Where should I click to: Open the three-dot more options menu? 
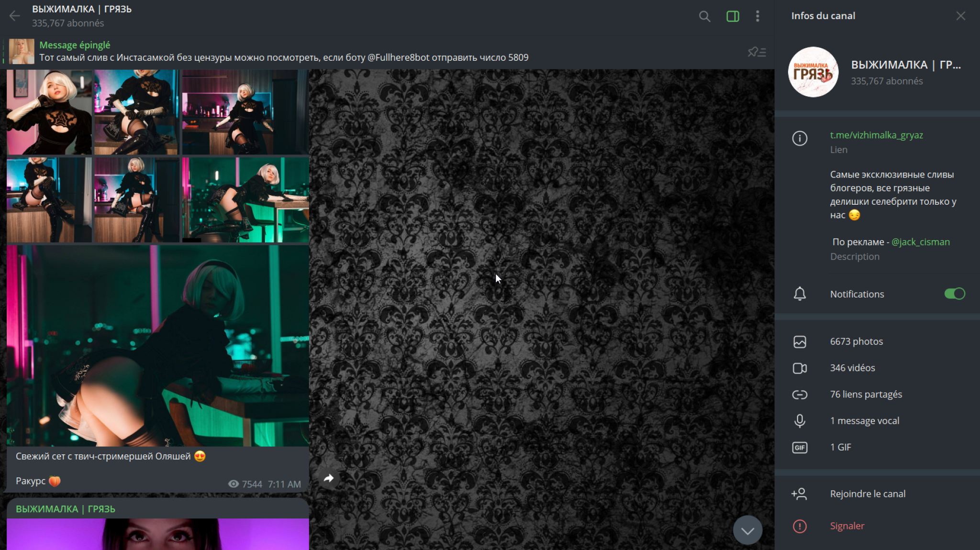[757, 16]
